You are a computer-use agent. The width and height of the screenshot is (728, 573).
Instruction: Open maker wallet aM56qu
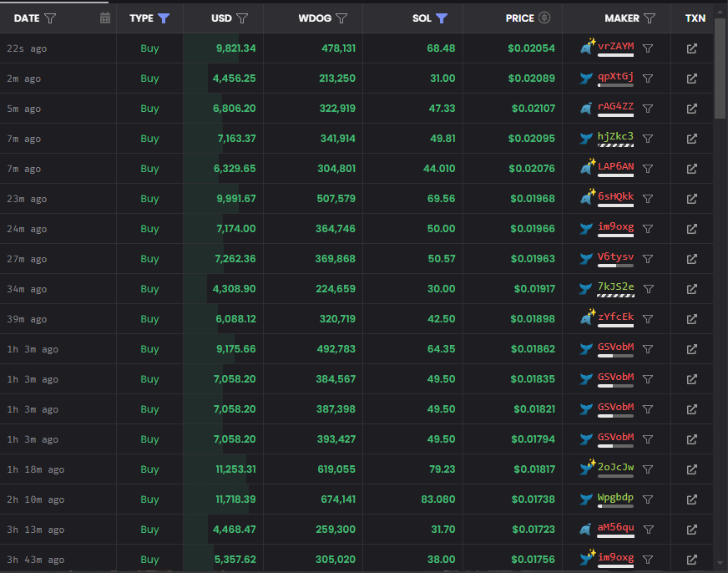point(615,528)
